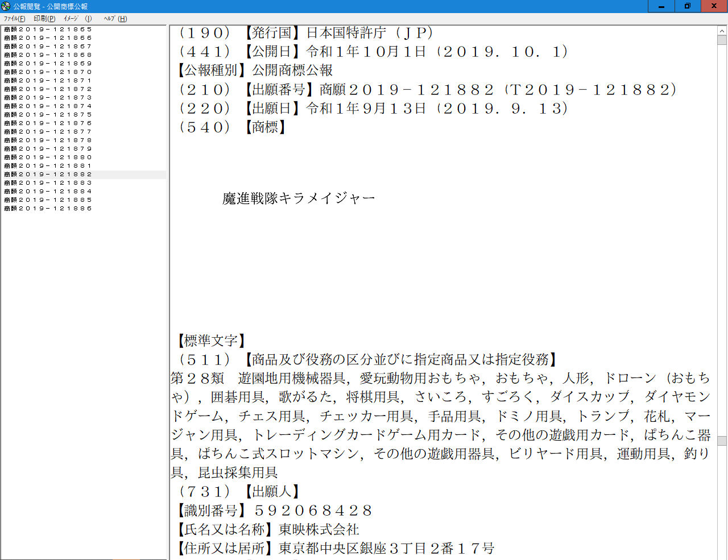
Task: Minimize the 公報閲覧 window
Action: coord(661,6)
